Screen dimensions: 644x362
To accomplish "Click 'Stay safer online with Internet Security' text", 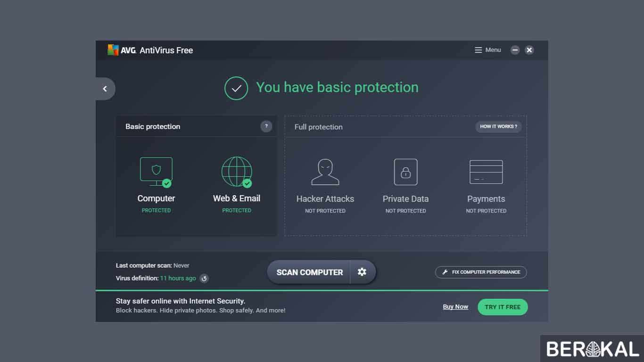I will pos(181,301).
